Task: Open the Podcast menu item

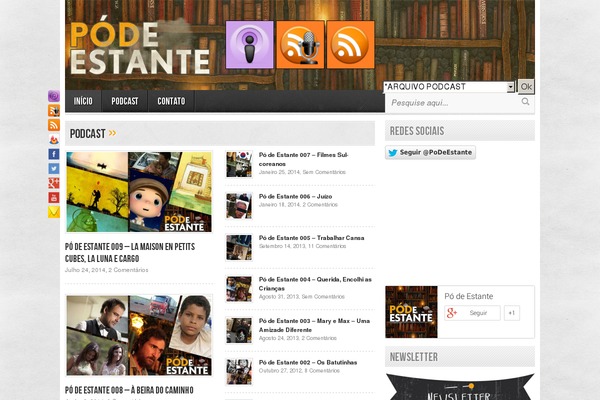Action: click(124, 101)
